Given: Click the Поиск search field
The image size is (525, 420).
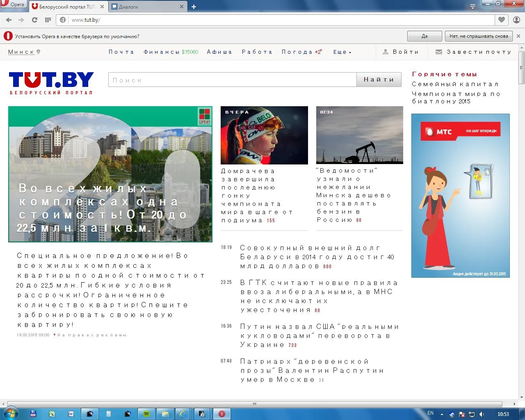Looking at the screenshot, I should point(233,80).
